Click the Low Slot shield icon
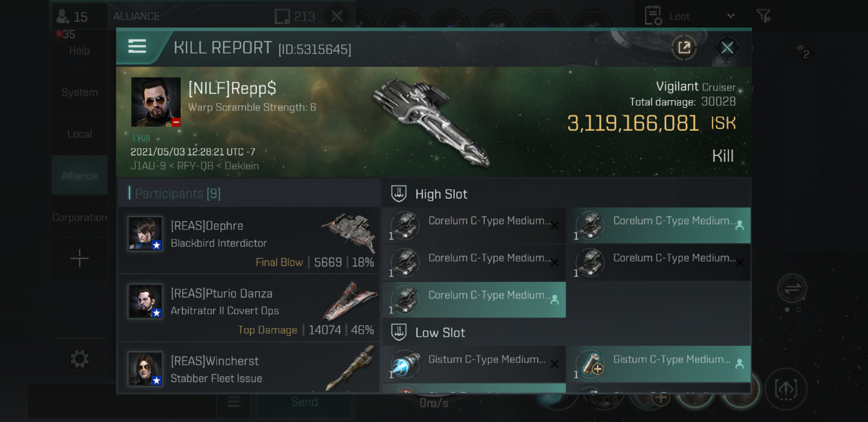 (399, 332)
